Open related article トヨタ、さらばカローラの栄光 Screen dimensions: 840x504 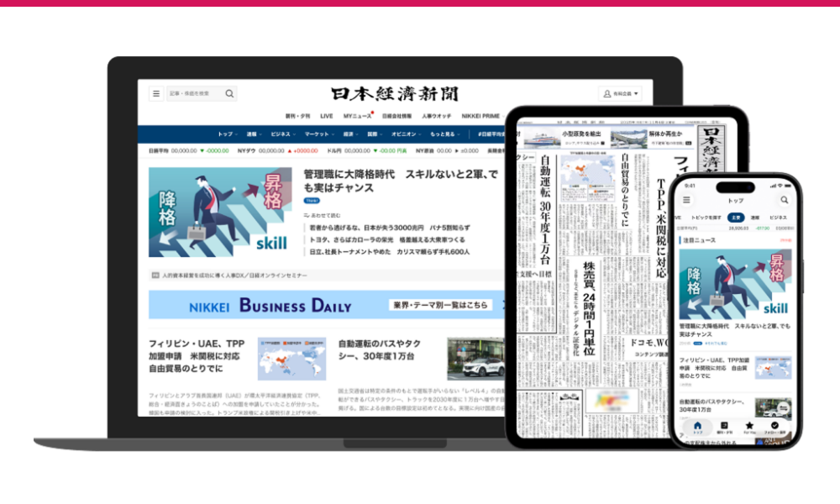click(x=386, y=240)
